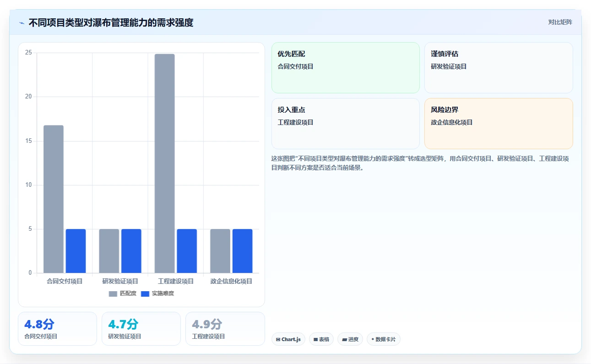
Task: Click the gray 匹配度 bar for 研发验证项目
Action: point(109,251)
